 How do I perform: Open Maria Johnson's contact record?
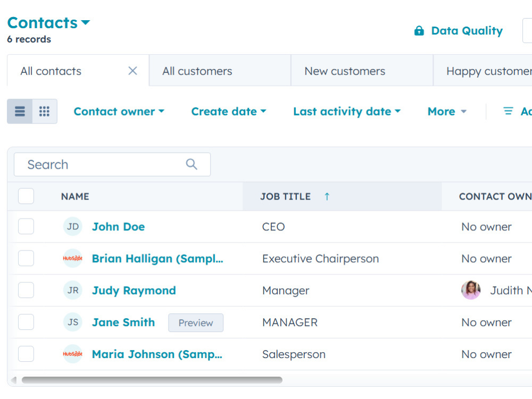[x=157, y=354]
